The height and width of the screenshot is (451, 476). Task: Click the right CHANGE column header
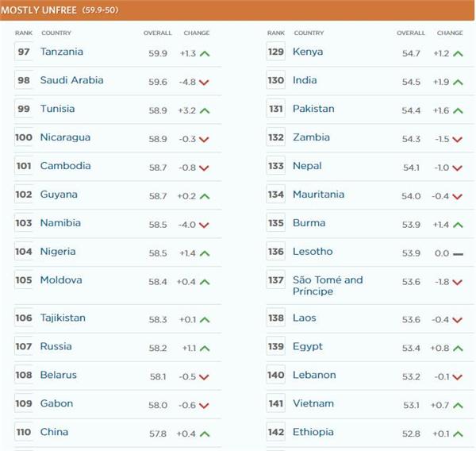(450, 33)
